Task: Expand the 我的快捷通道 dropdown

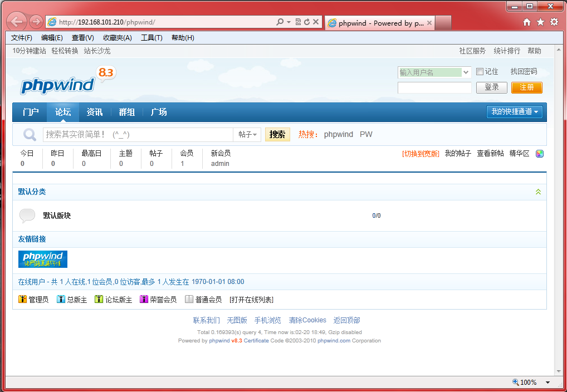Action: (515, 112)
